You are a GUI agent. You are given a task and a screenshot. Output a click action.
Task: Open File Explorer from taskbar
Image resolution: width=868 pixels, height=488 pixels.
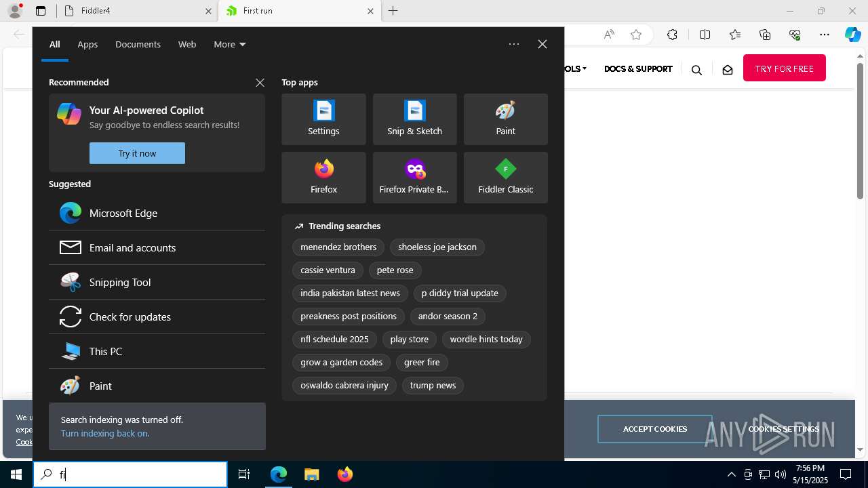pyautogui.click(x=311, y=474)
